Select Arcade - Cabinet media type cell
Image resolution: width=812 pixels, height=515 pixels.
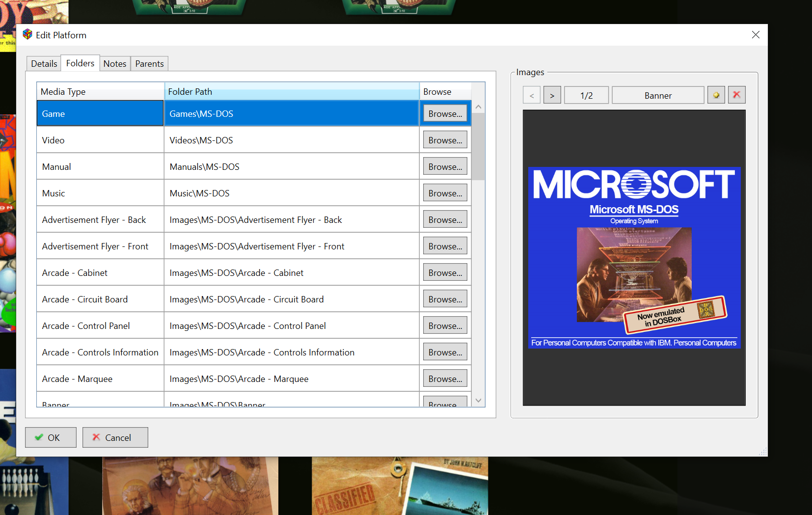(x=100, y=272)
